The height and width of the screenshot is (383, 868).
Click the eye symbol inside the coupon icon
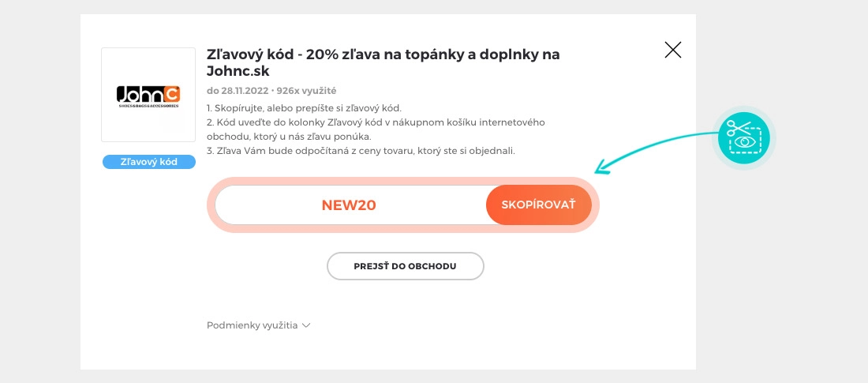click(x=745, y=143)
